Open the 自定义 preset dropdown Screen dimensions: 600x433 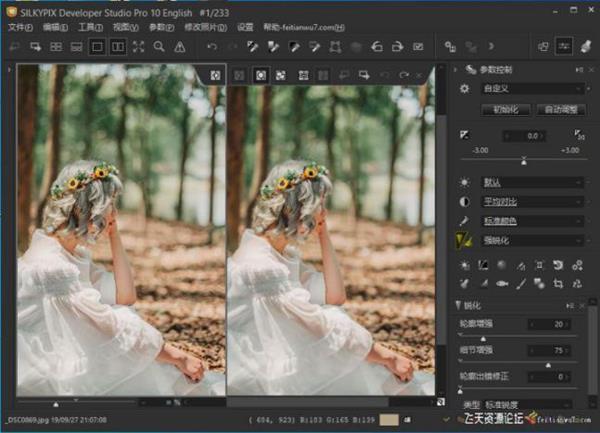click(531, 88)
